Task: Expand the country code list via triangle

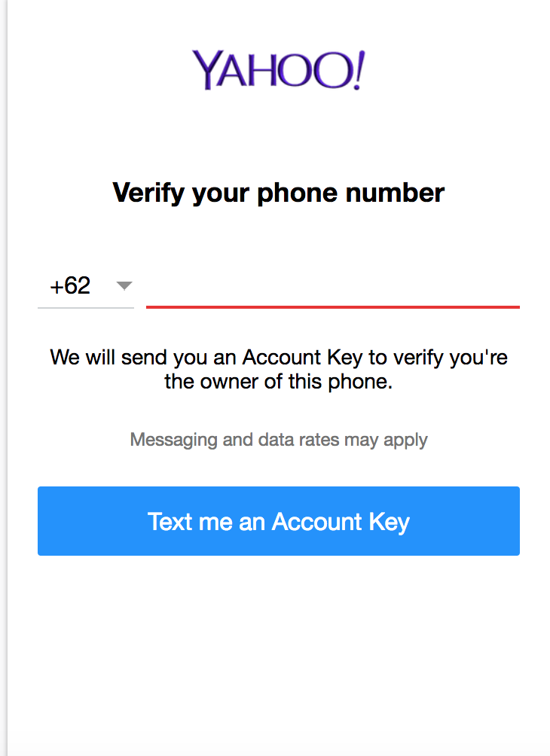Action: [124, 285]
